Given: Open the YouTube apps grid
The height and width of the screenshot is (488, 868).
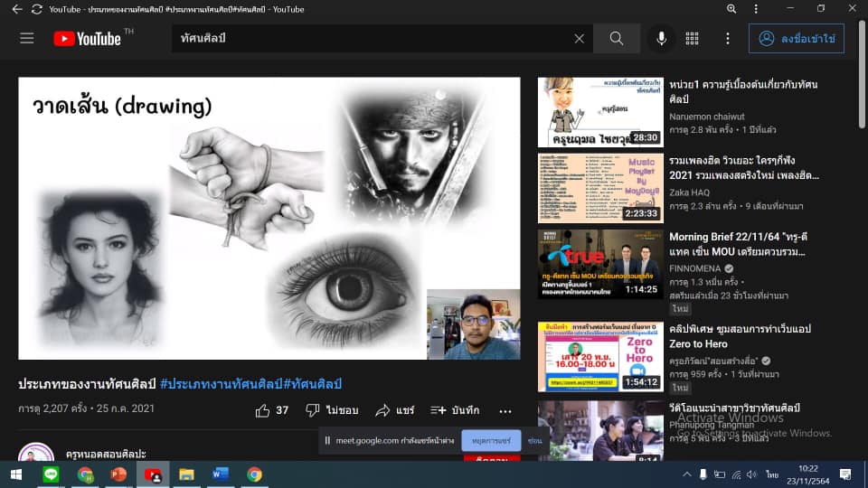Looking at the screenshot, I should click(x=693, y=39).
